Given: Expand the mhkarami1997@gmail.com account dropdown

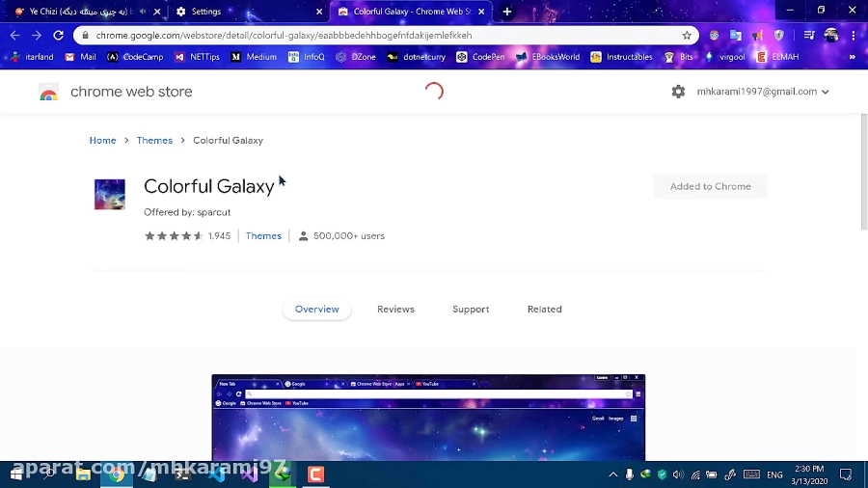Looking at the screenshot, I should click(x=763, y=92).
